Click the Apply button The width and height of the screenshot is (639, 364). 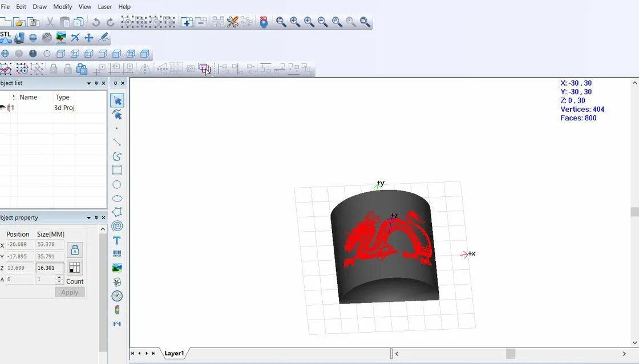pyautogui.click(x=70, y=292)
